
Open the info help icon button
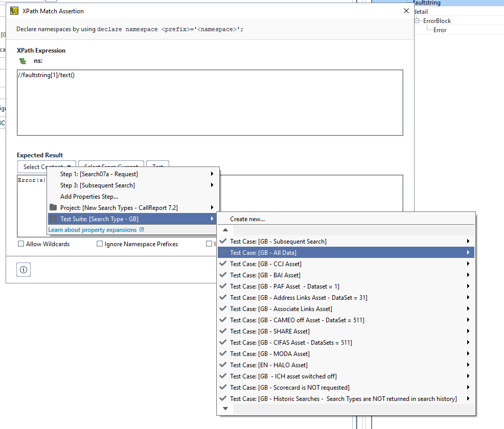click(24, 270)
